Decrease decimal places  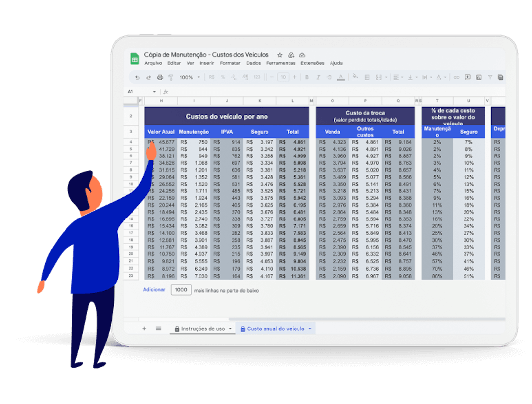(234, 77)
